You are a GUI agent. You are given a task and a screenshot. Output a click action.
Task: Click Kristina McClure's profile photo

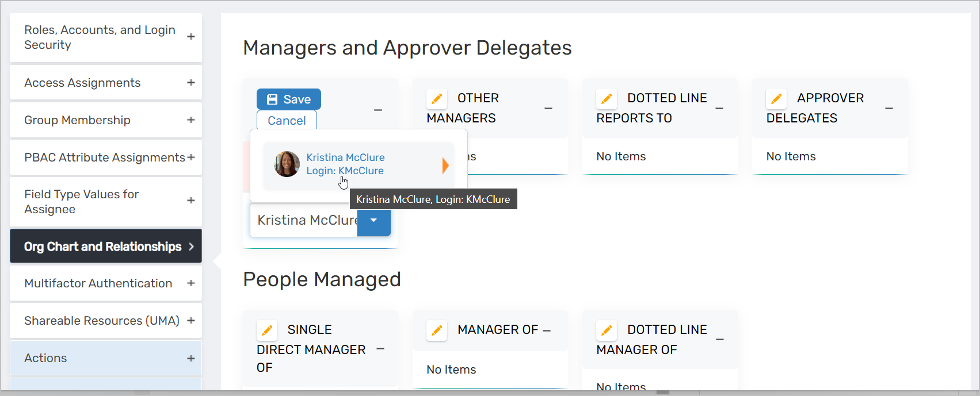[x=287, y=164]
